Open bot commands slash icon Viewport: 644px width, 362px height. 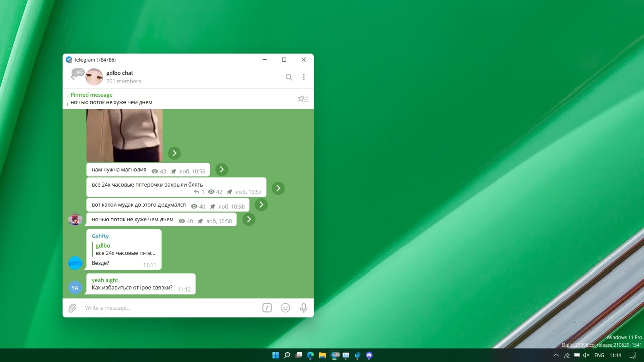267,308
